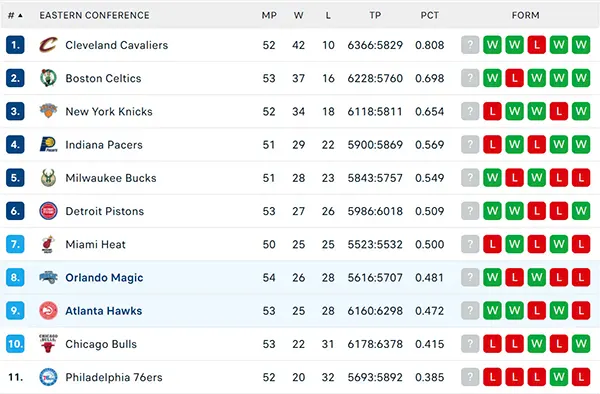Sort standings by PCT column header

pyautogui.click(x=429, y=15)
